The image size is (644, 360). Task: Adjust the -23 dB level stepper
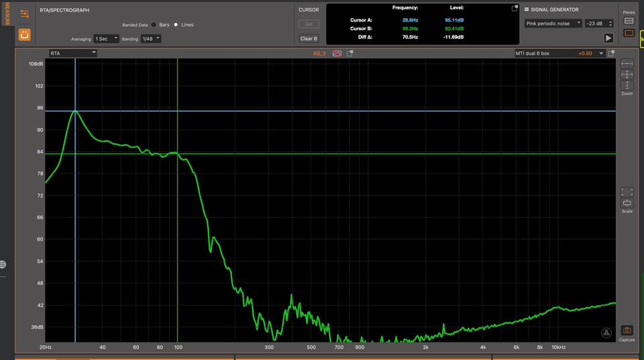pos(610,24)
